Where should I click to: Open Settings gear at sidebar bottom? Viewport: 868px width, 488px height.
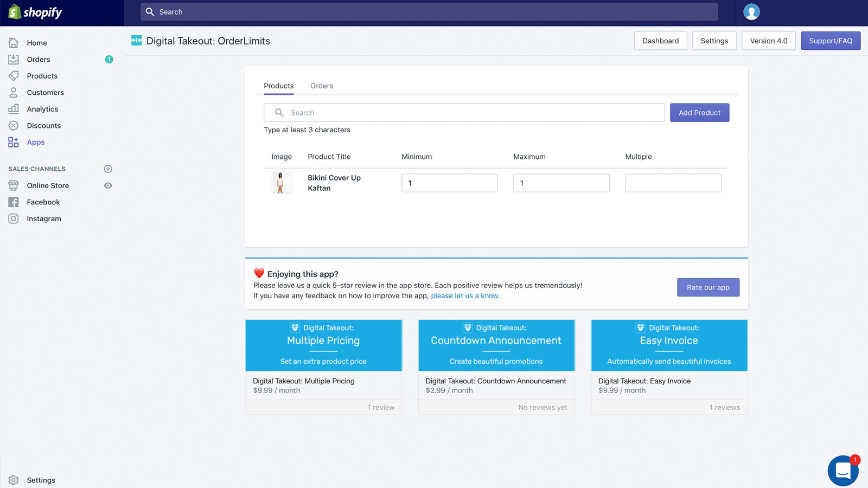(x=14, y=480)
